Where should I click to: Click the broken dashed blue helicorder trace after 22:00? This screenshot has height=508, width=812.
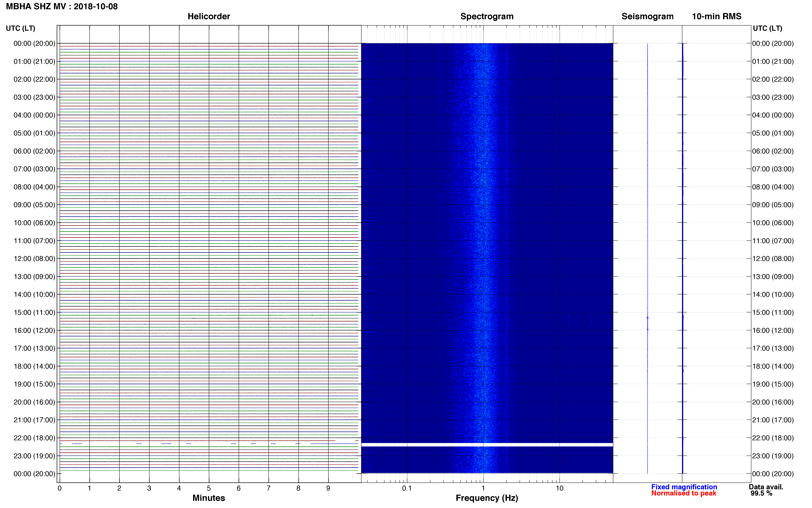click(x=209, y=444)
